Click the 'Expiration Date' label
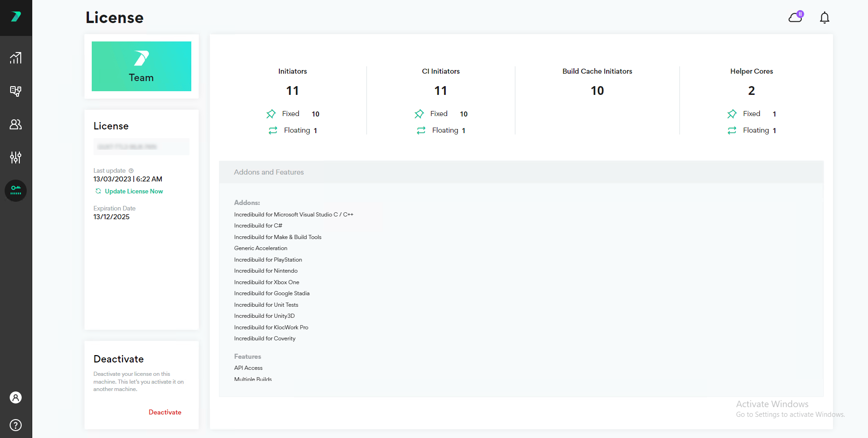 pyautogui.click(x=114, y=209)
